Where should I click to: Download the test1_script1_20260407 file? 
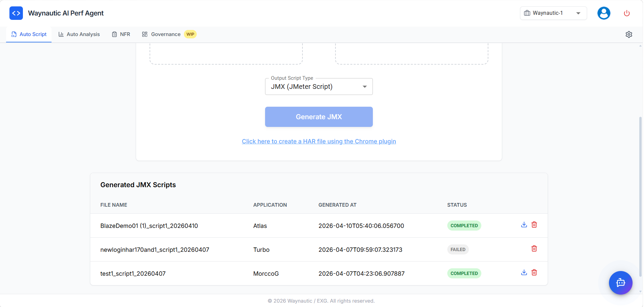524,272
